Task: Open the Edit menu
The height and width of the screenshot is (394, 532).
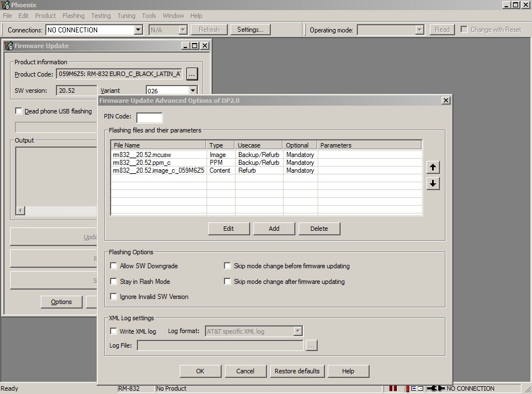Action: pos(23,16)
